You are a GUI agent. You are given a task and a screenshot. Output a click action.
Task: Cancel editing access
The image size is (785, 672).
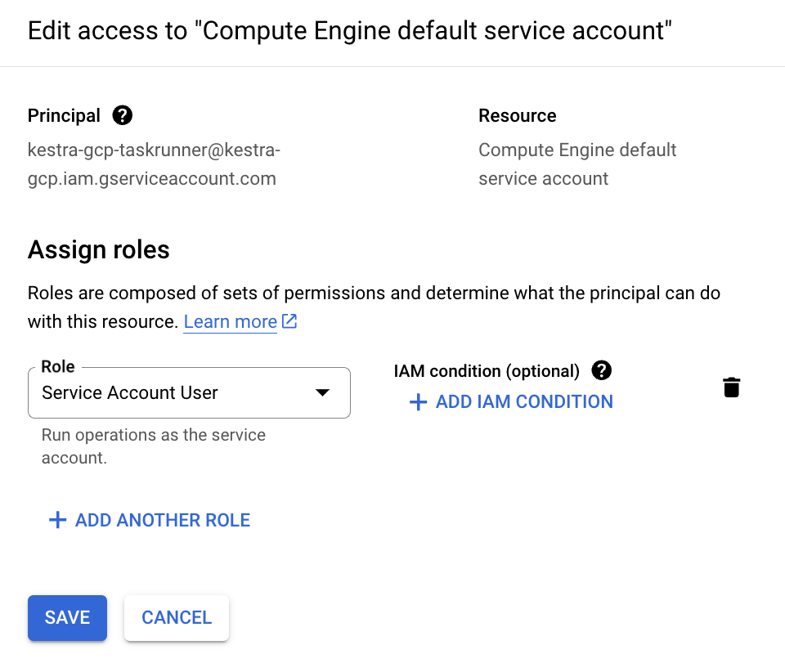177,617
